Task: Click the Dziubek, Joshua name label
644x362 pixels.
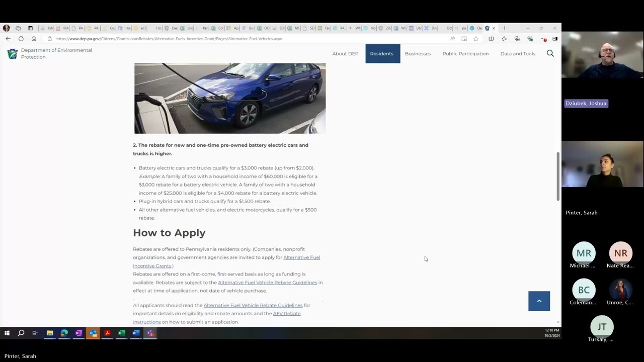Action: click(x=586, y=103)
